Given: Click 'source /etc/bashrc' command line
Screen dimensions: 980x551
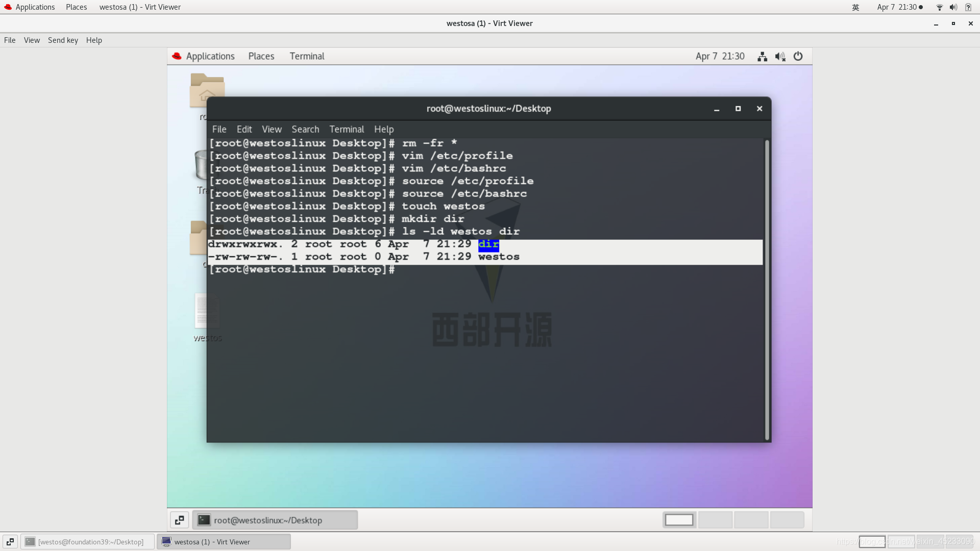Looking at the screenshot, I should 464,194.
